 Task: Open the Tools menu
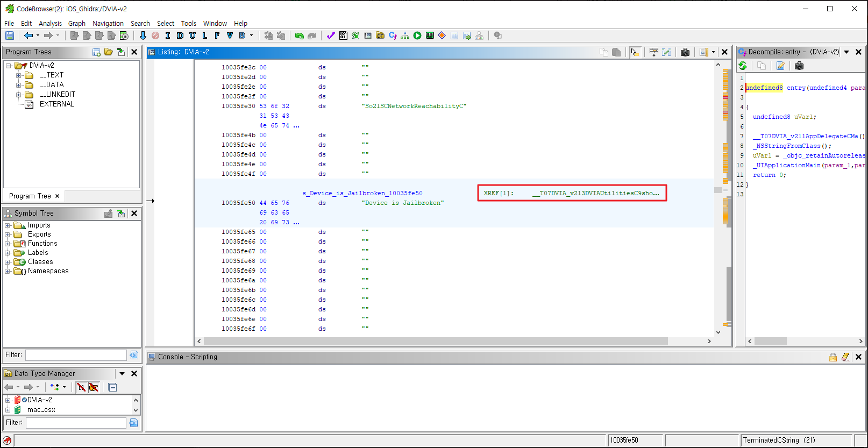pos(188,23)
